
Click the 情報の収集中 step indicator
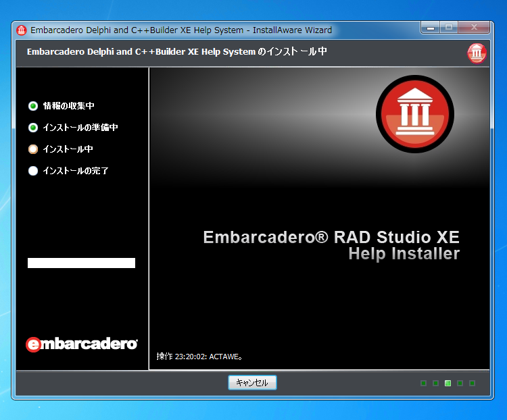click(x=33, y=106)
